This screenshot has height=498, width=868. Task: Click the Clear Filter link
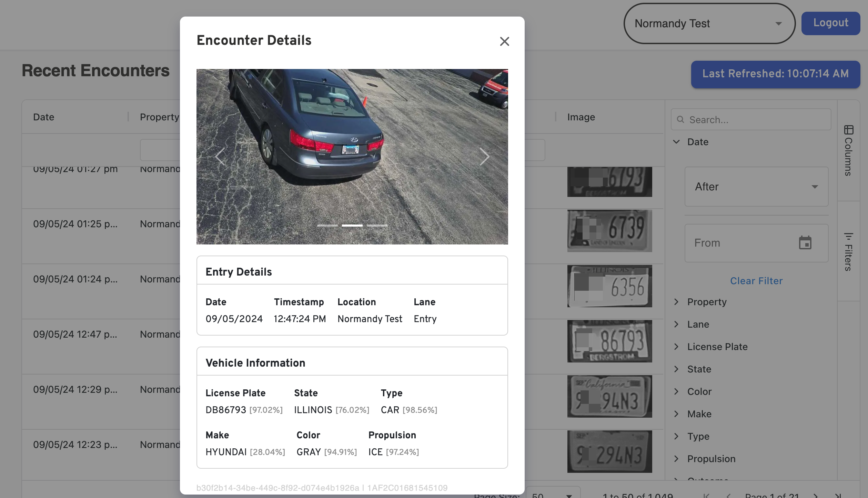[756, 281]
